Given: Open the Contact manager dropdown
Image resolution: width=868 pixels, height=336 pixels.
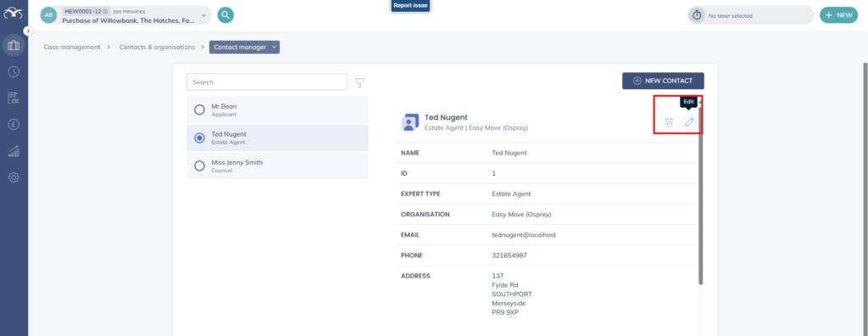Looking at the screenshot, I should (x=245, y=48).
